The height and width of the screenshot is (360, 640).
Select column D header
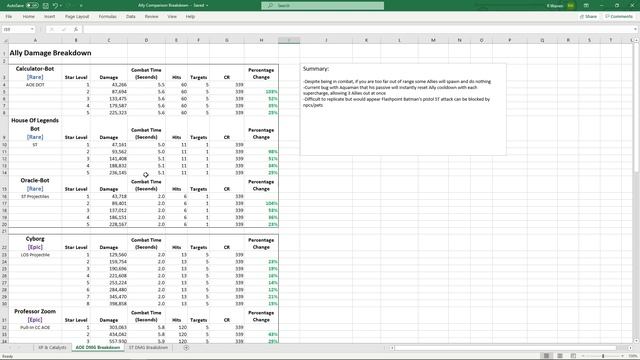tap(146, 40)
